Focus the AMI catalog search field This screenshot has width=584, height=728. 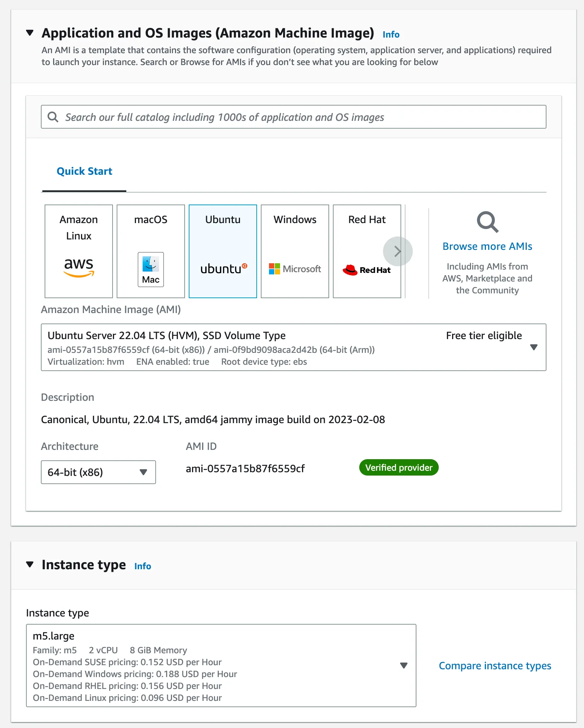293,117
